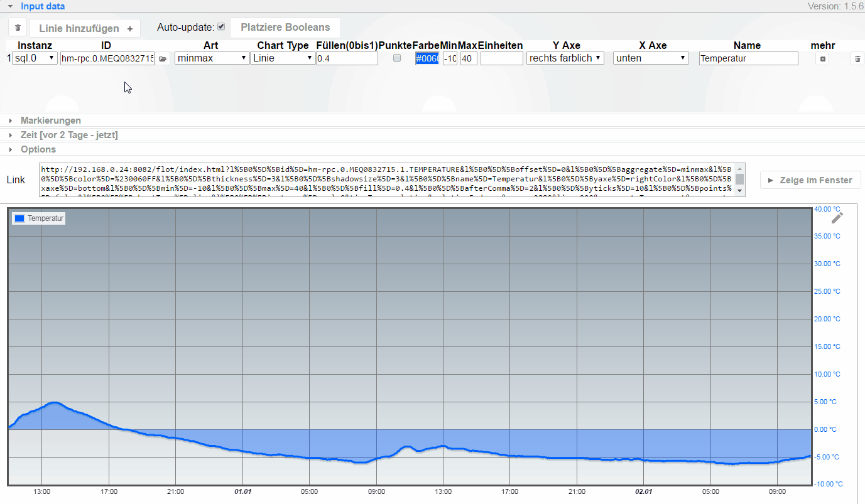Toggle the Punkte checkbox

[397, 58]
